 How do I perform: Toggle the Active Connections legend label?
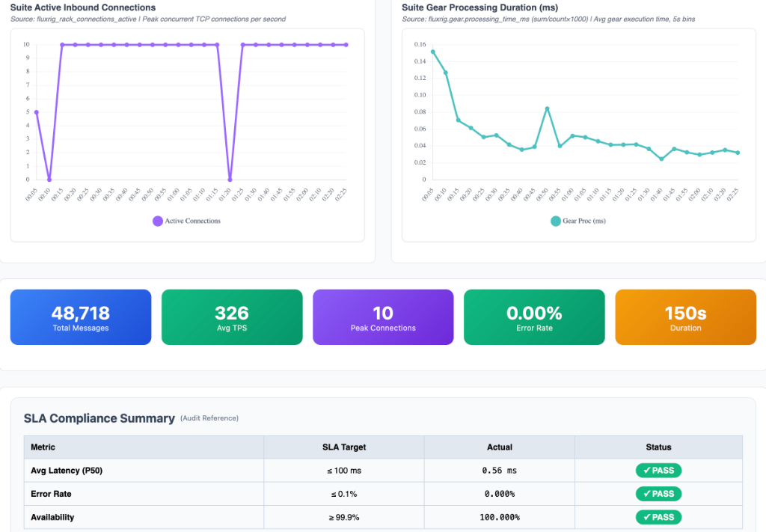coord(192,221)
